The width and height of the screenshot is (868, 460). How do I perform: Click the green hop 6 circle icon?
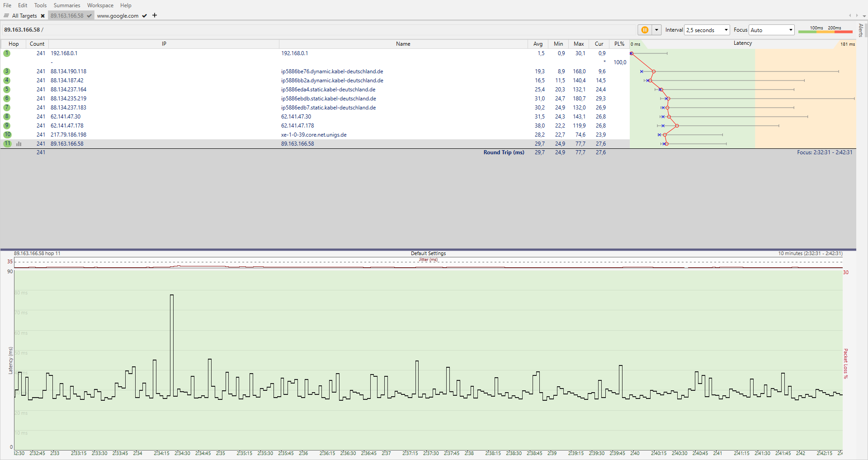pos(7,99)
